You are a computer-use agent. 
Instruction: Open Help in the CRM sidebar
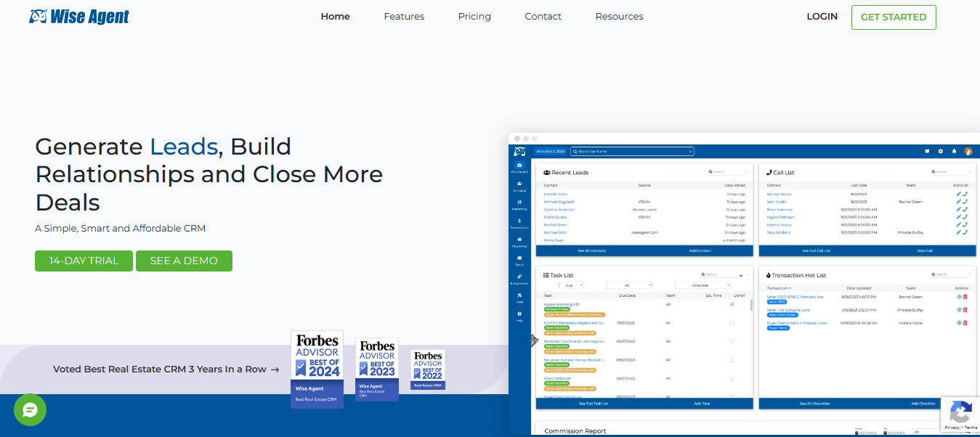[x=519, y=316]
